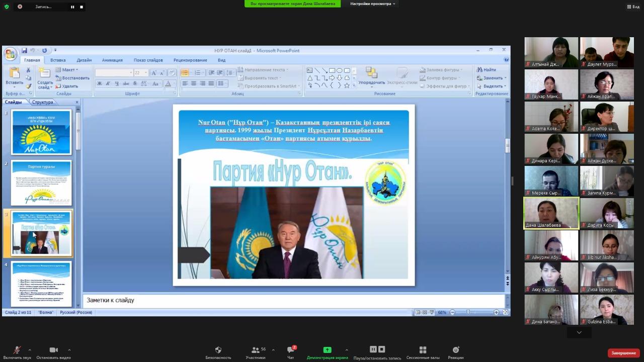Click the Office button logo

(10, 53)
